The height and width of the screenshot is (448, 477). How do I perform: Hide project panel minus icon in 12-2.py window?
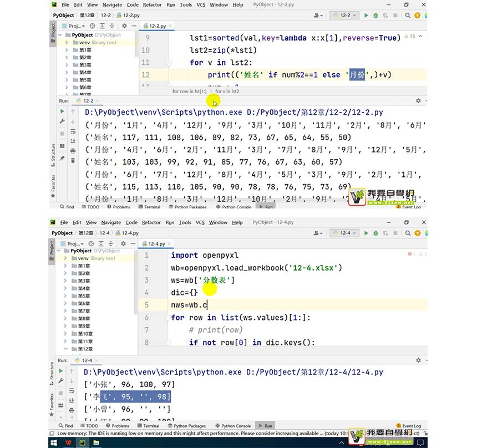coord(134,26)
